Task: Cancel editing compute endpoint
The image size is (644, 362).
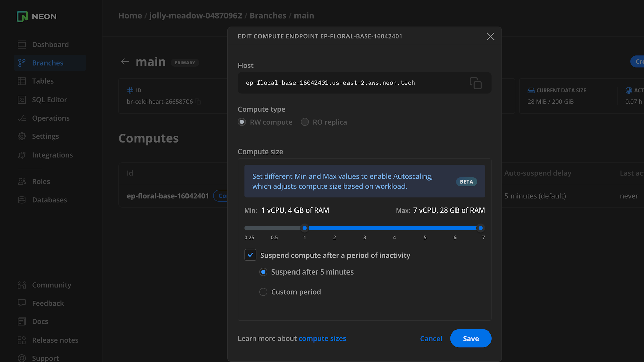Action: (431, 338)
